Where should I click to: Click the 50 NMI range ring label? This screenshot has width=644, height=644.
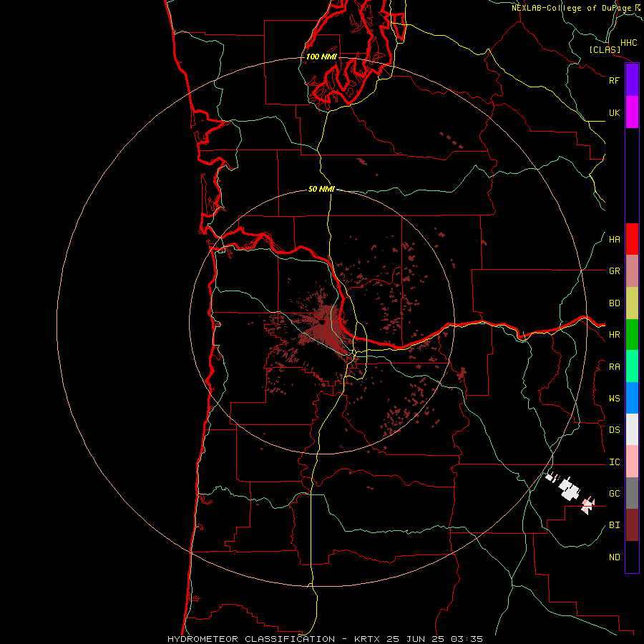point(321,189)
